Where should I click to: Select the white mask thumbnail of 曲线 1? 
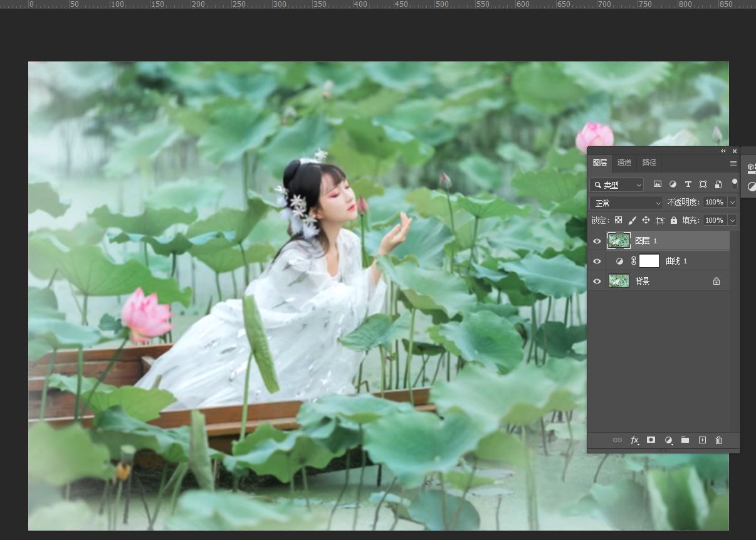tap(649, 261)
